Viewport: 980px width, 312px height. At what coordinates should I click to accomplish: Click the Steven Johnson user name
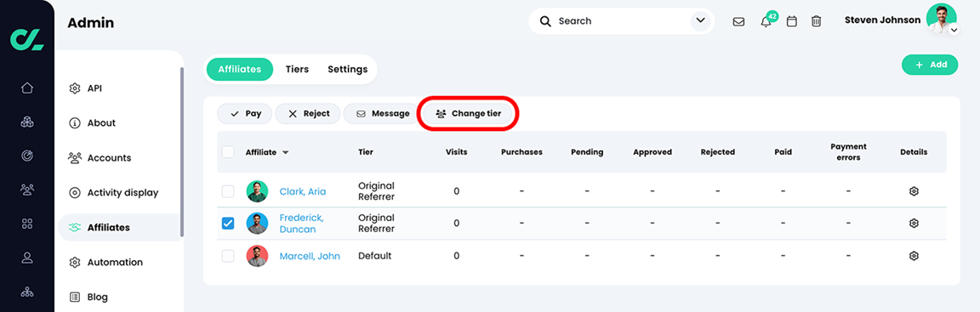[882, 20]
